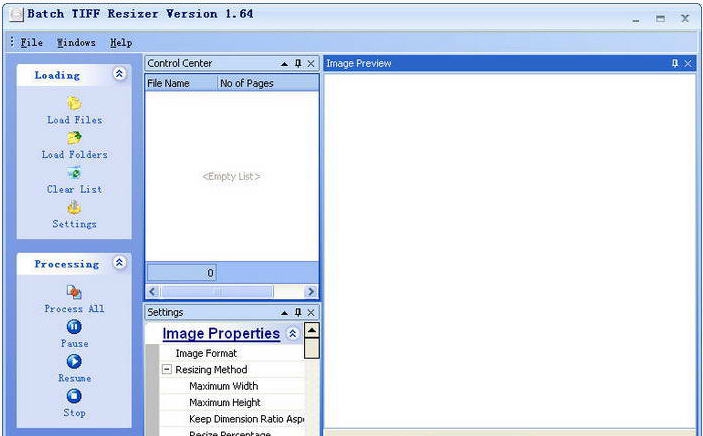The height and width of the screenshot is (436, 703).
Task: Maximize the Batch TIFF Resizer window
Action: 660,18
